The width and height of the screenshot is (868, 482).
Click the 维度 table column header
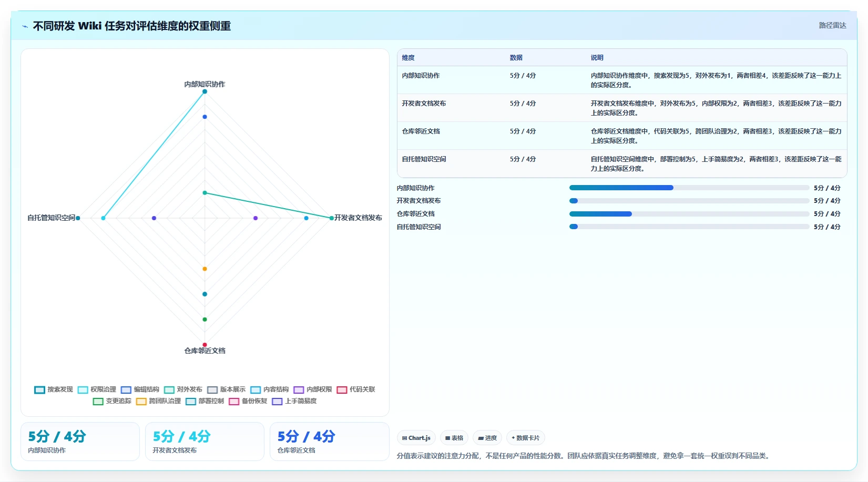[409, 58]
